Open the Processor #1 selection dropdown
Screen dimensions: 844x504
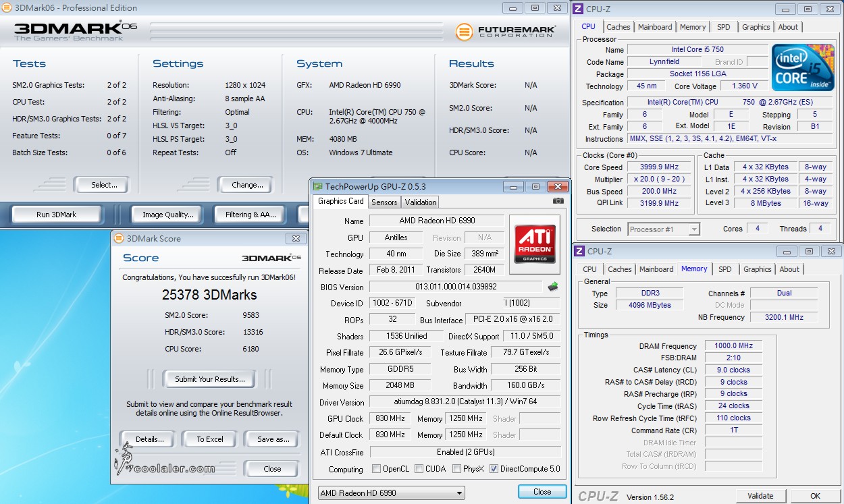point(664,229)
